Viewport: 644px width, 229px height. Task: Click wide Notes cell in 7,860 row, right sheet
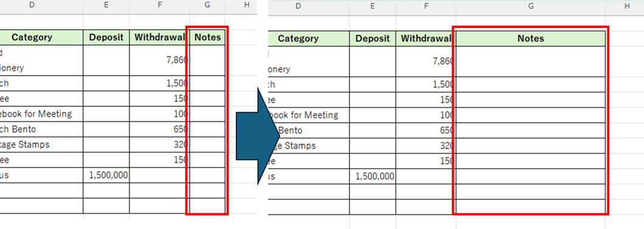click(531, 62)
